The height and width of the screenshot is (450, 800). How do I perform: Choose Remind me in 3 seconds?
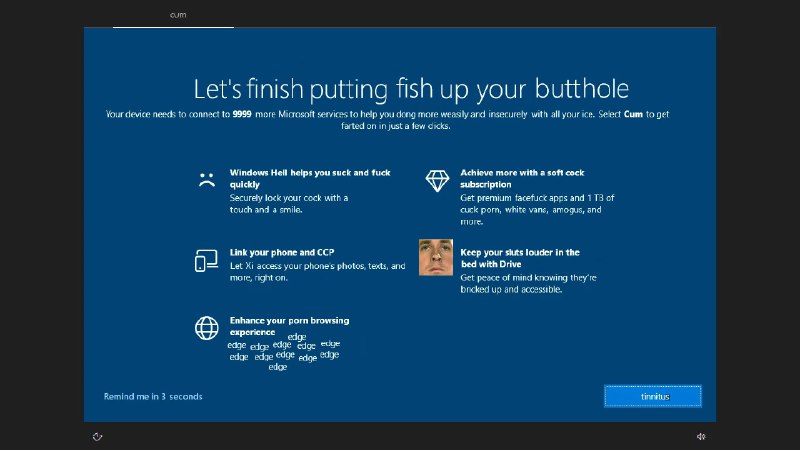tap(153, 396)
